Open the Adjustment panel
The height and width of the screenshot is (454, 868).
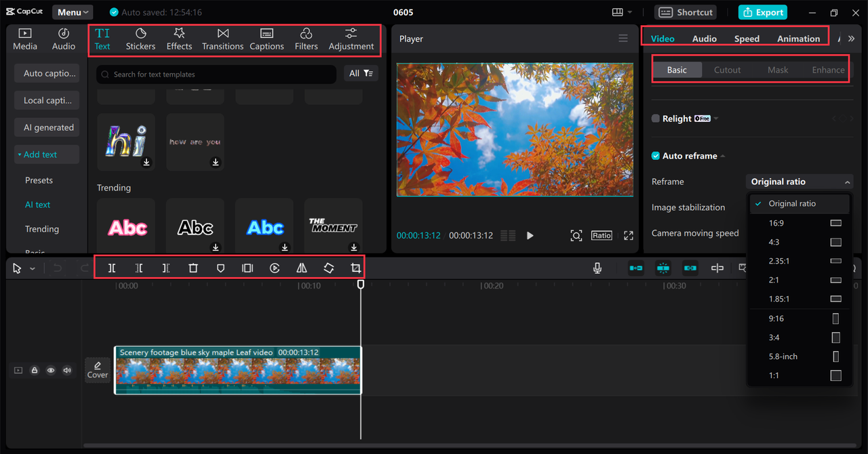tap(351, 39)
